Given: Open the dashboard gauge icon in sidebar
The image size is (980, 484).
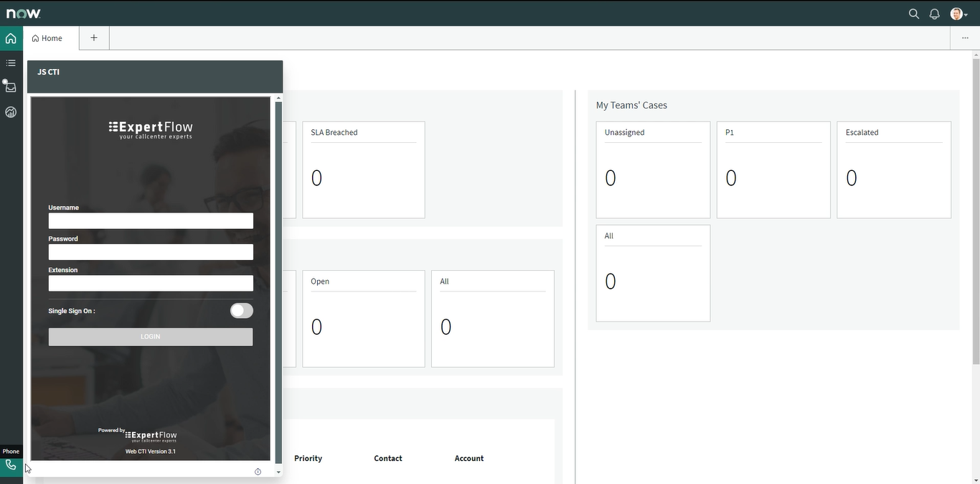Looking at the screenshot, I should (x=11, y=112).
